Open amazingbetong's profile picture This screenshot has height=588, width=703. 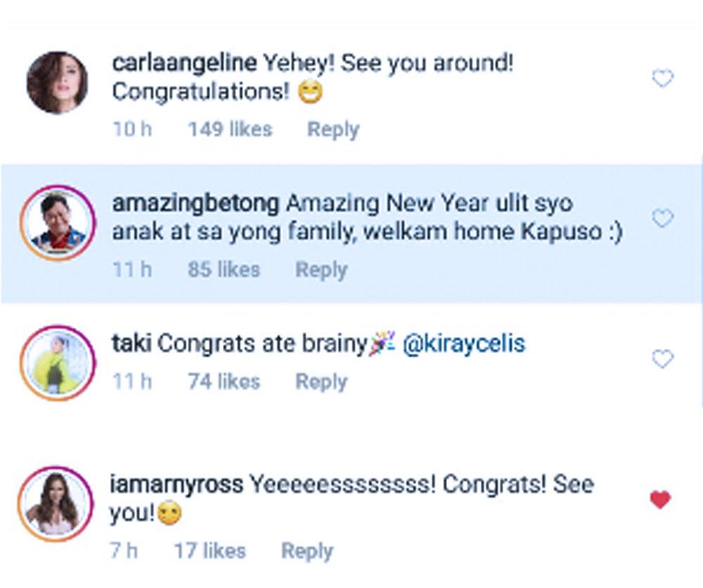pos(57,224)
